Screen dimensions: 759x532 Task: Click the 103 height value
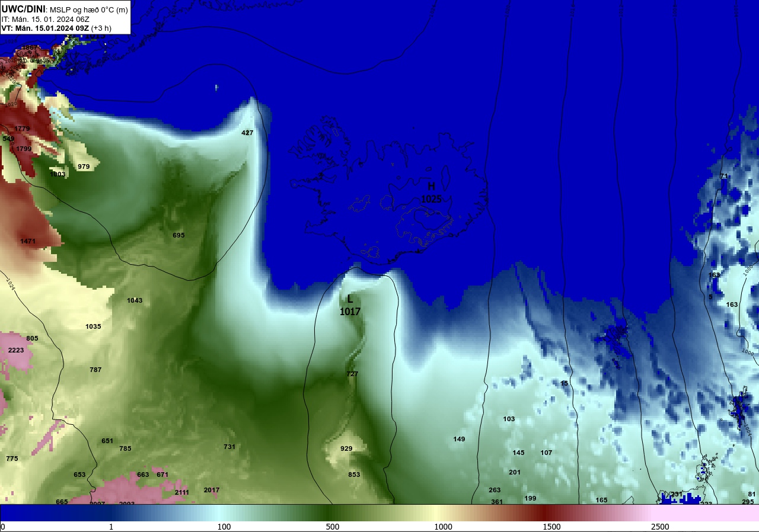[509, 419]
